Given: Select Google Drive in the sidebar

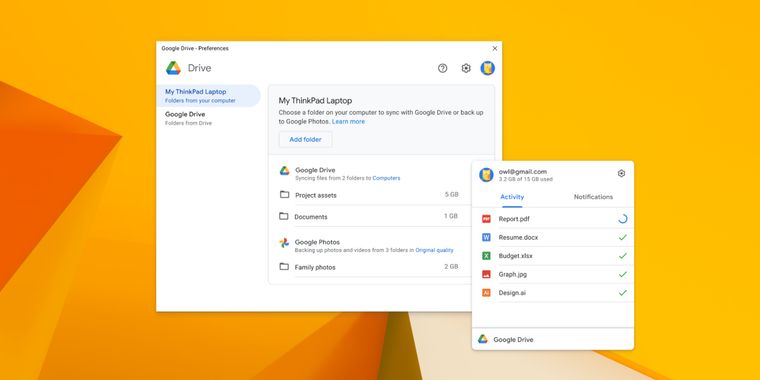Looking at the screenshot, I should click(208, 118).
